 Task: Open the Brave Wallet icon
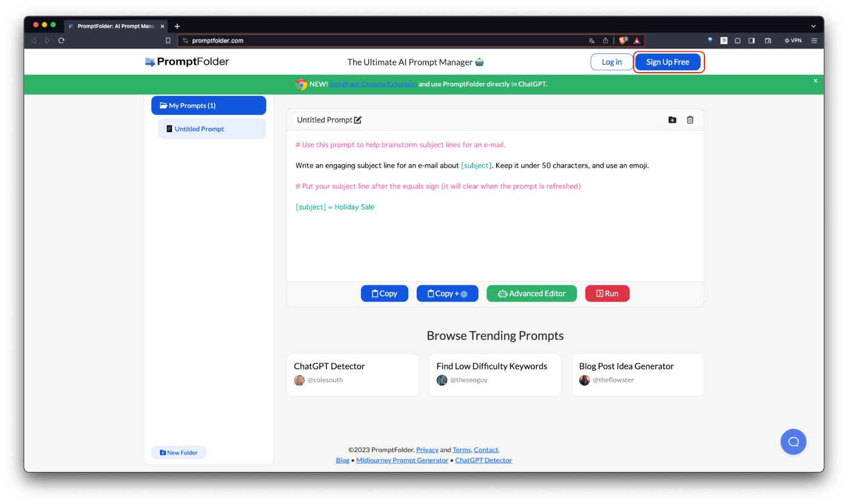[768, 41]
